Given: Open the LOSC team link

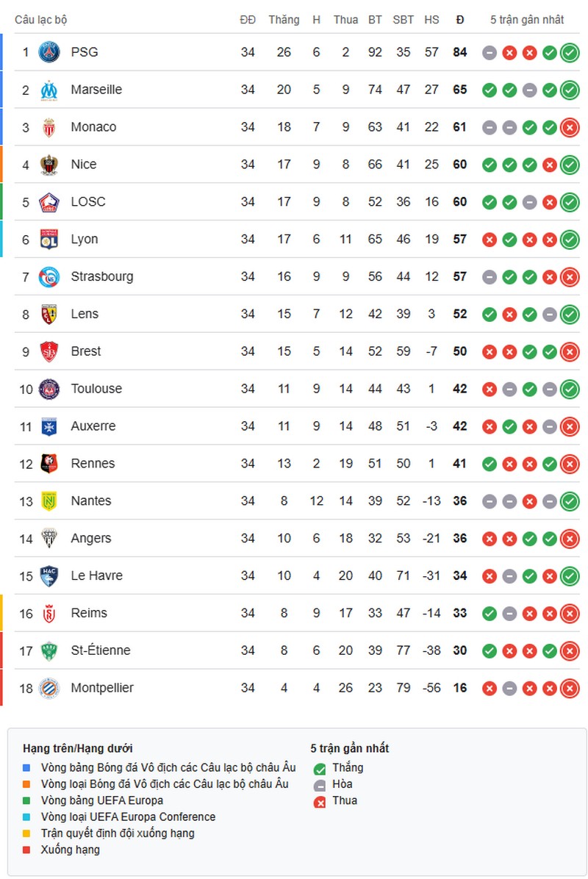Looking at the screenshot, I should click(x=88, y=202).
